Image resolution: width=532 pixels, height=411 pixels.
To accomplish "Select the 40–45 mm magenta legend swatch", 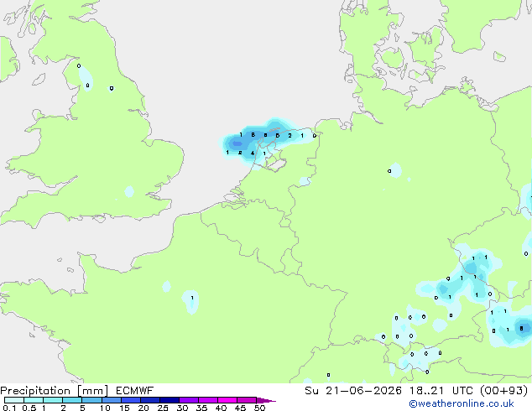I will 227,400.
